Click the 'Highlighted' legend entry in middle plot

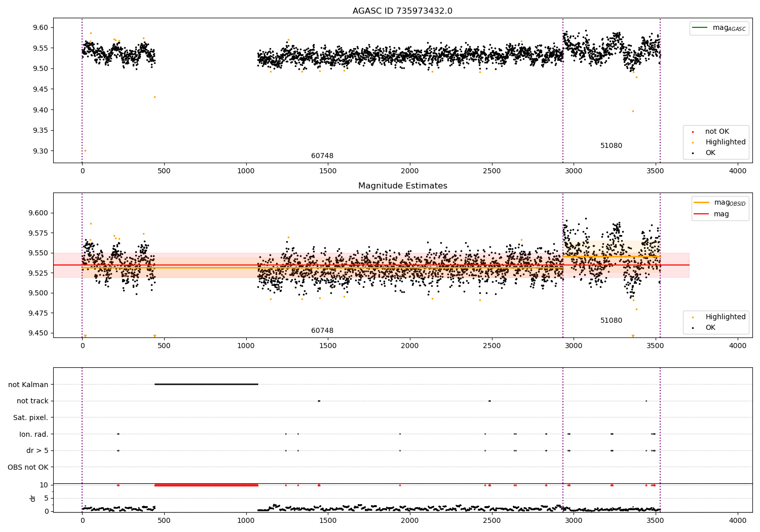pyautogui.click(x=726, y=317)
